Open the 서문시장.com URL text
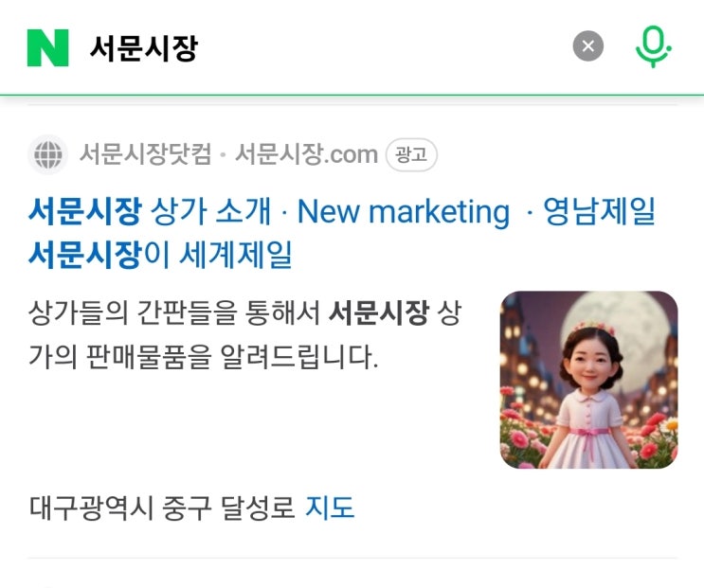The image size is (704, 588). 307,154
